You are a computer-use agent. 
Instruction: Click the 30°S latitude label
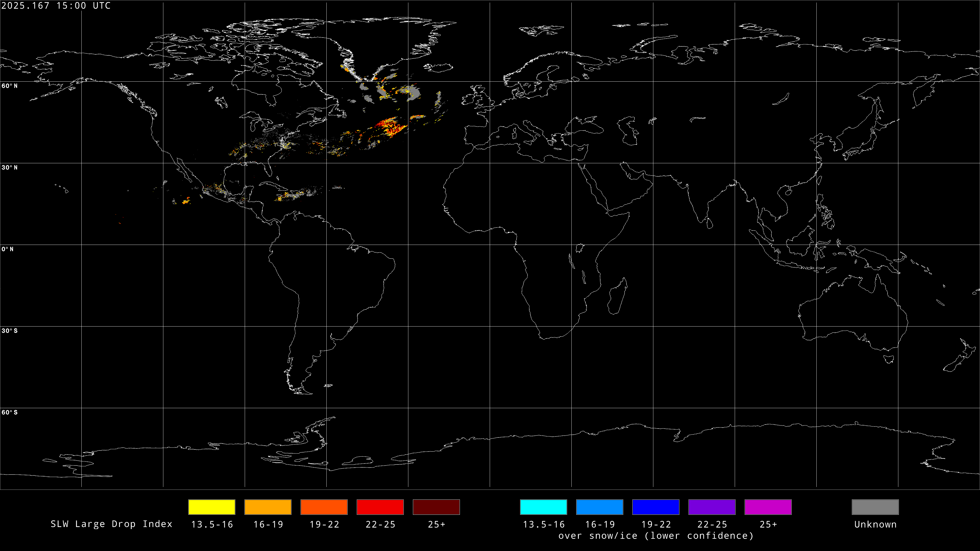pos(9,331)
